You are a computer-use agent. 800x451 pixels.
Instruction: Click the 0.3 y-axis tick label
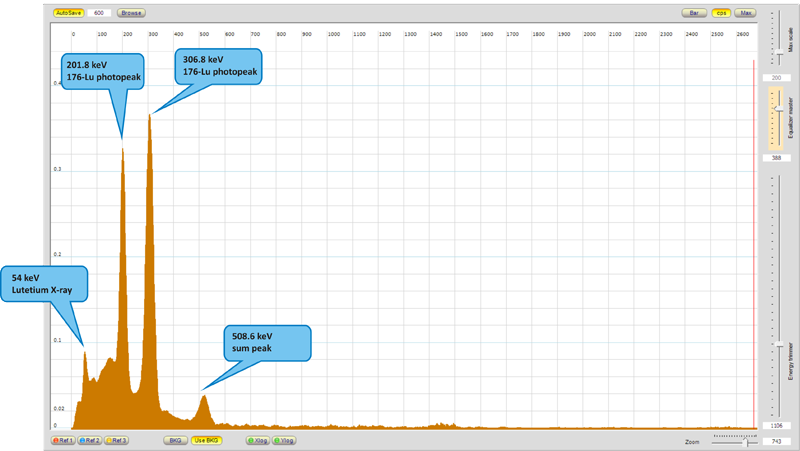click(x=58, y=169)
